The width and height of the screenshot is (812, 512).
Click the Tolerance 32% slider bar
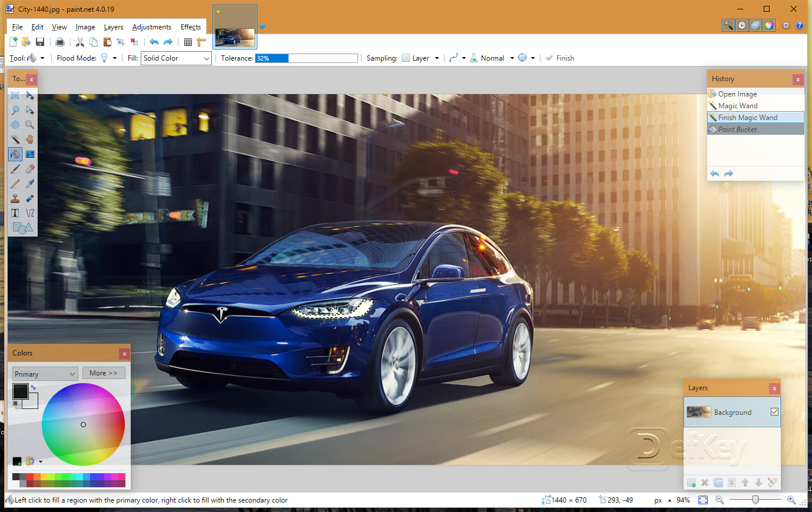pyautogui.click(x=306, y=58)
